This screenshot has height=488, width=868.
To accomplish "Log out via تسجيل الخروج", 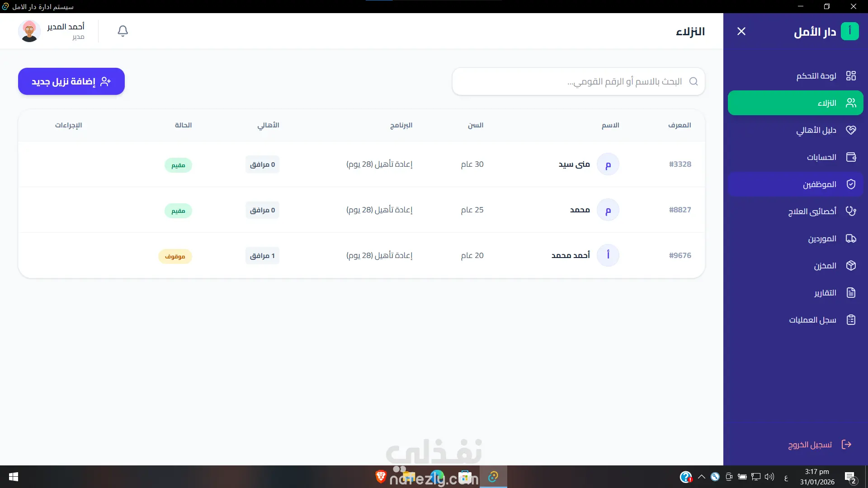I will [820, 445].
